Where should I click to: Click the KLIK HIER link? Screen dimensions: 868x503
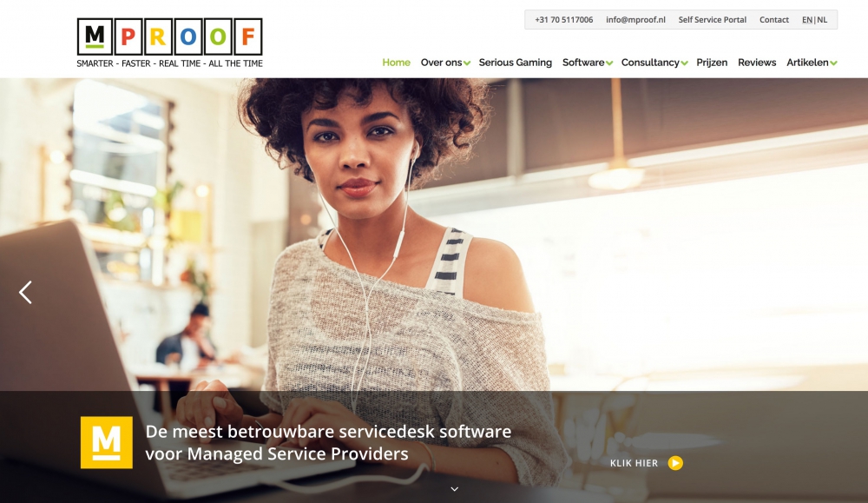(634, 463)
